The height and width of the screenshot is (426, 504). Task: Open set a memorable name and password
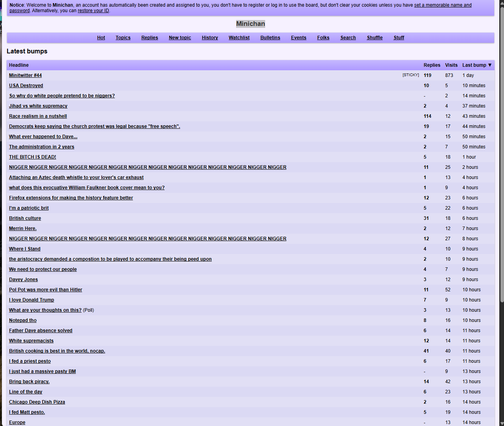[443, 5]
